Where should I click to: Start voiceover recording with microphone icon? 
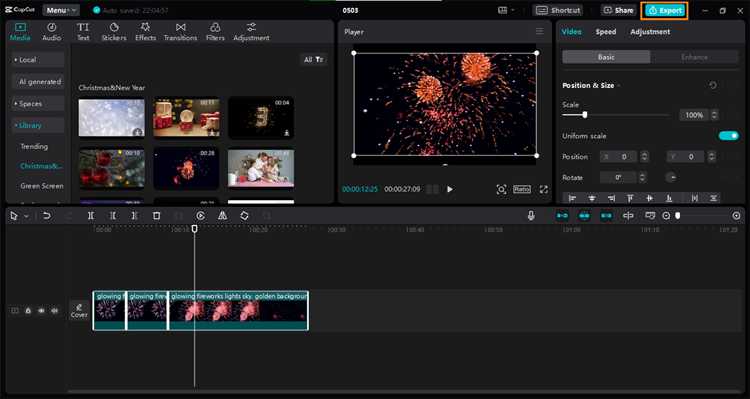[531, 216]
